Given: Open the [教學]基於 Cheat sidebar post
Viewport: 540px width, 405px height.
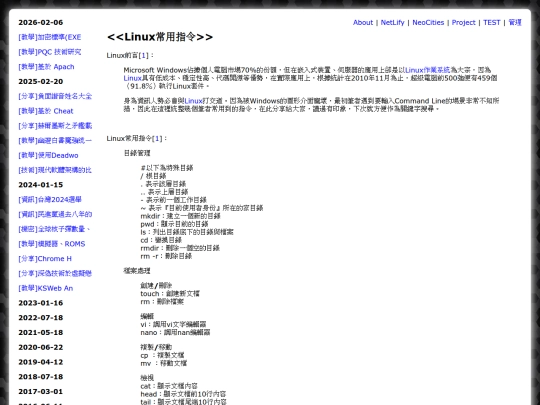Looking at the screenshot, I should (46, 111).
